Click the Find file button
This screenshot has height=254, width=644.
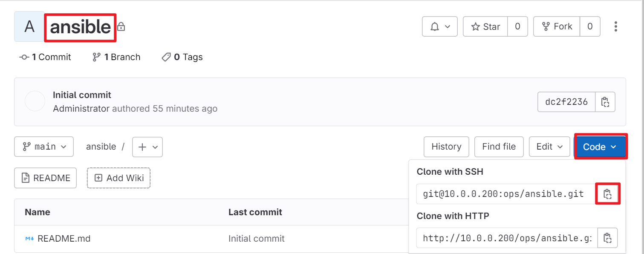pos(499,147)
